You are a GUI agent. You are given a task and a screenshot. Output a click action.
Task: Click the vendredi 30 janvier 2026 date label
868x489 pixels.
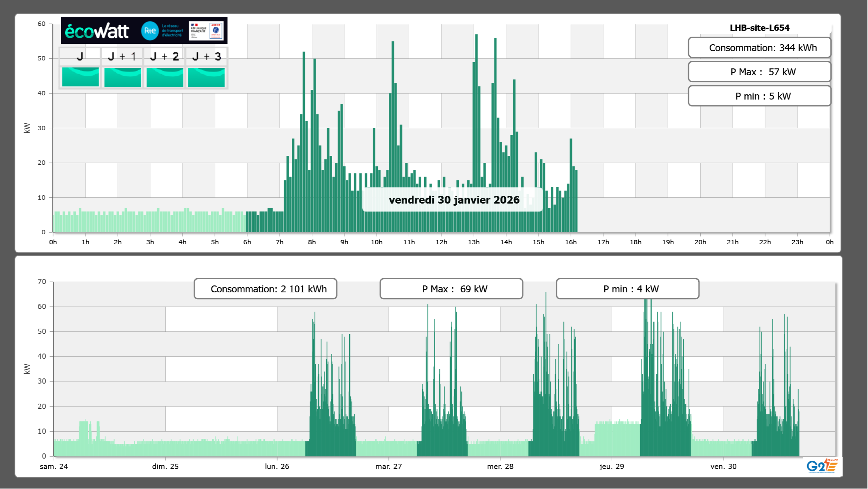pyautogui.click(x=454, y=200)
